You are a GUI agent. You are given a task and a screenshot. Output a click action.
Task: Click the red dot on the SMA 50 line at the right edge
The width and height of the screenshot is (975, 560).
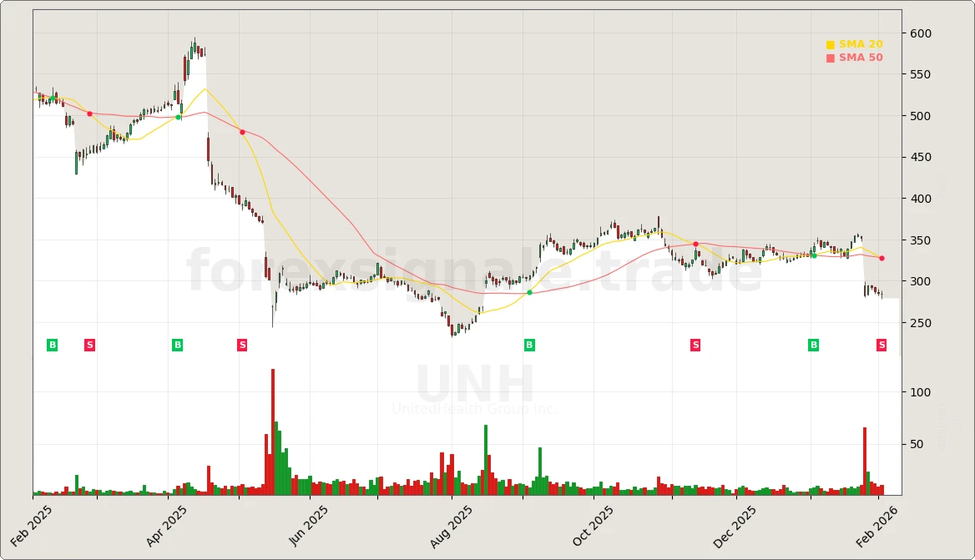(x=881, y=259)
